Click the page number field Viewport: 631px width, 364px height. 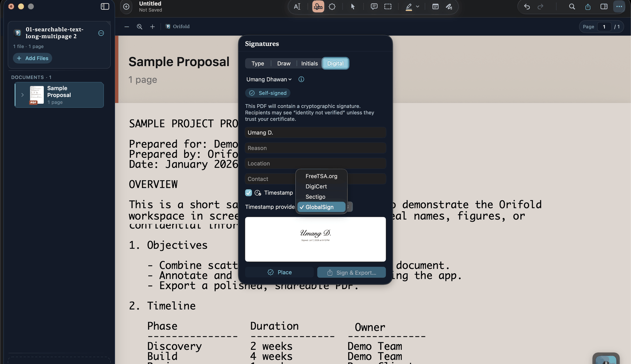(604, 27)
